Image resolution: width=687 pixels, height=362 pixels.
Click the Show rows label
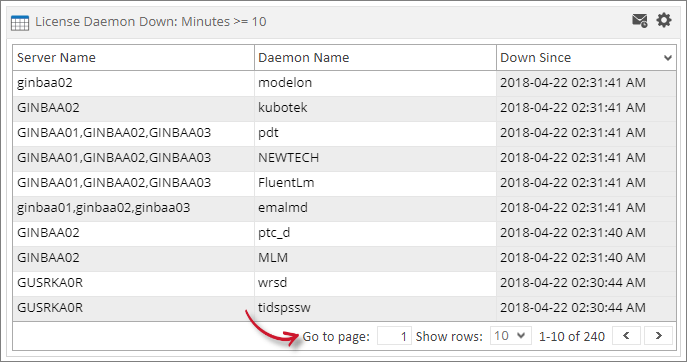pyautogui.click(x=449, y=337)
